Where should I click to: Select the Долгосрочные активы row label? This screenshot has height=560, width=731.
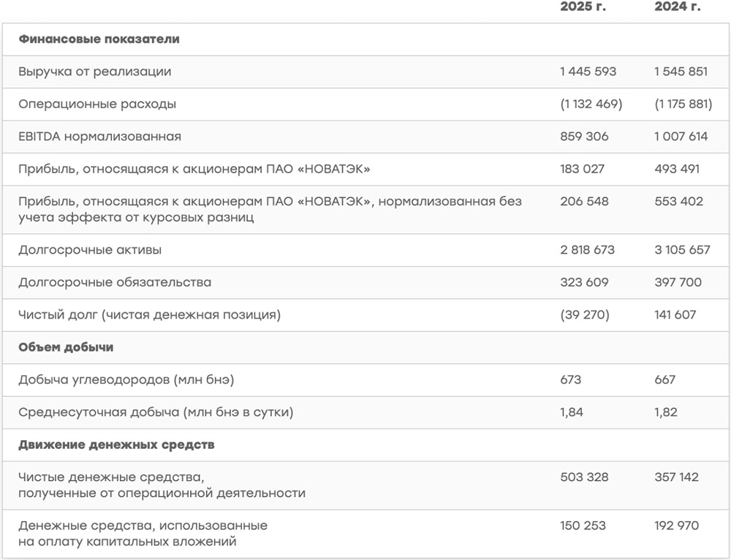[x=90, y=250]
